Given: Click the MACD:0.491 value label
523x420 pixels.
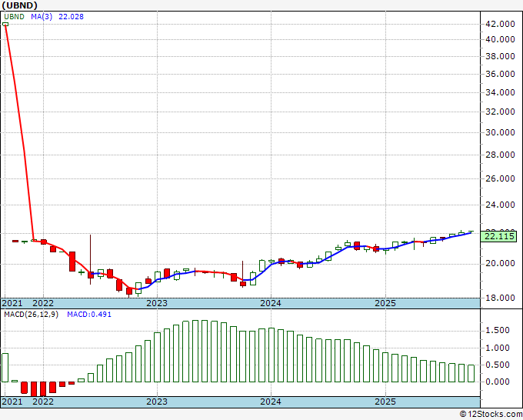Looking at the screenshot, I should tap(89, 315).
